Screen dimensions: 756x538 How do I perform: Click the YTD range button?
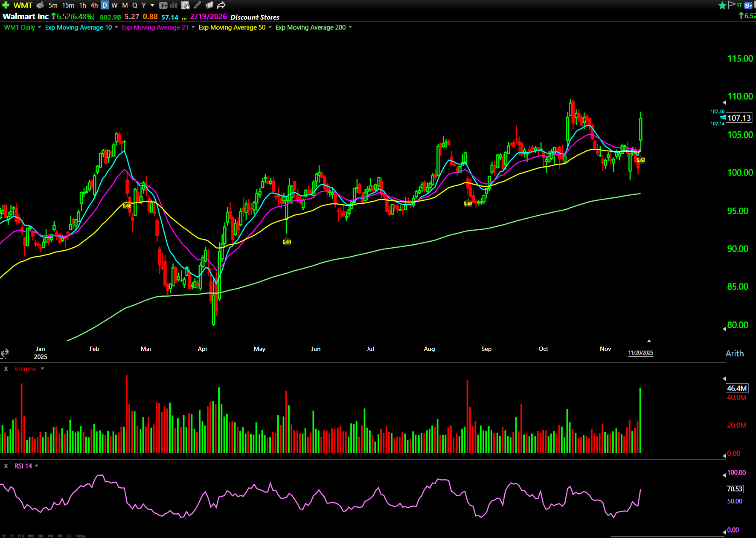tap(20, 536)
